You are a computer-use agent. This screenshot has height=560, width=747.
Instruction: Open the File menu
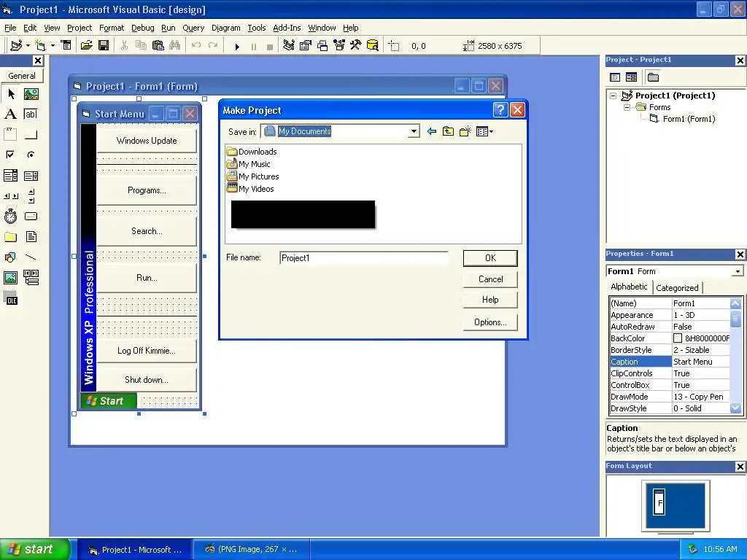pos(10,28)
